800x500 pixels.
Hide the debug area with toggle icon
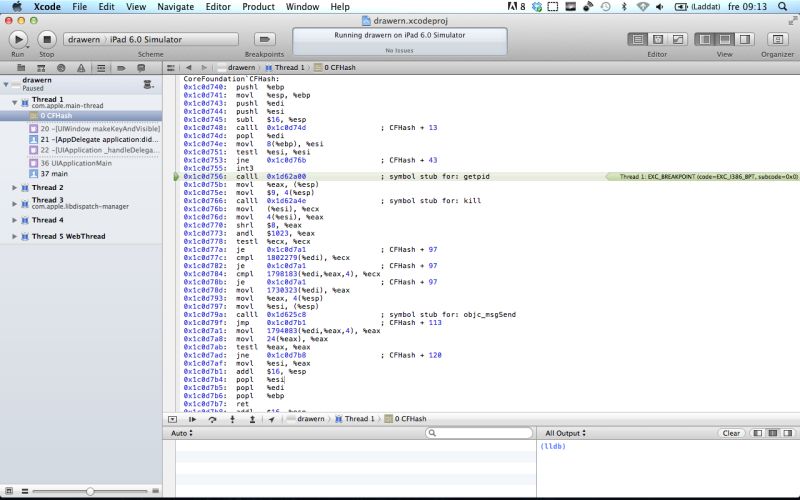[x=172, y=419]
